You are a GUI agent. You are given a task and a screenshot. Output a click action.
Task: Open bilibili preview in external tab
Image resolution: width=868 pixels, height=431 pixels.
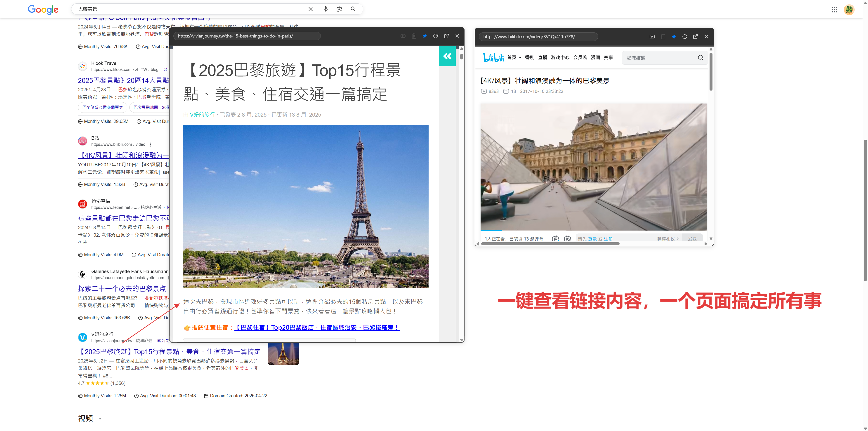[x=695, y=37]
